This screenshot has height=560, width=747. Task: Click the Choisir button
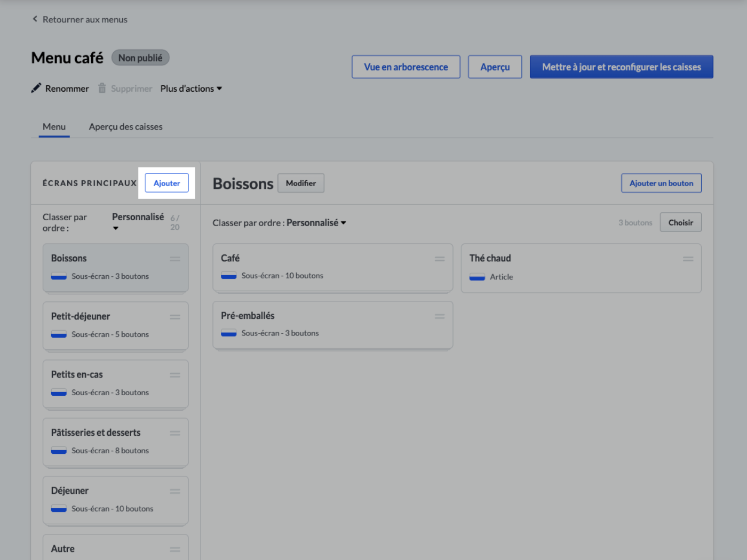click(681, 222)
